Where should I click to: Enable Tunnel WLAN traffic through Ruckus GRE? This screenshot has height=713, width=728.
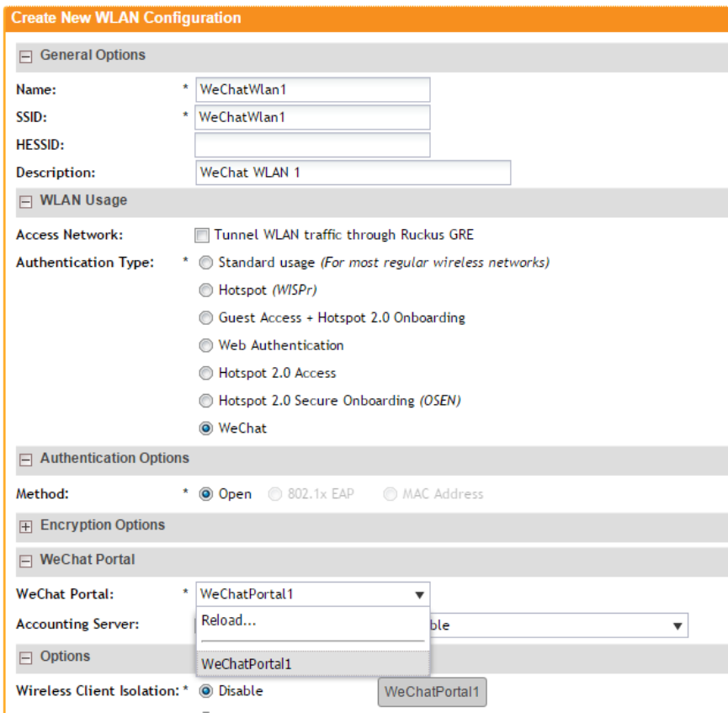(201, 236)
